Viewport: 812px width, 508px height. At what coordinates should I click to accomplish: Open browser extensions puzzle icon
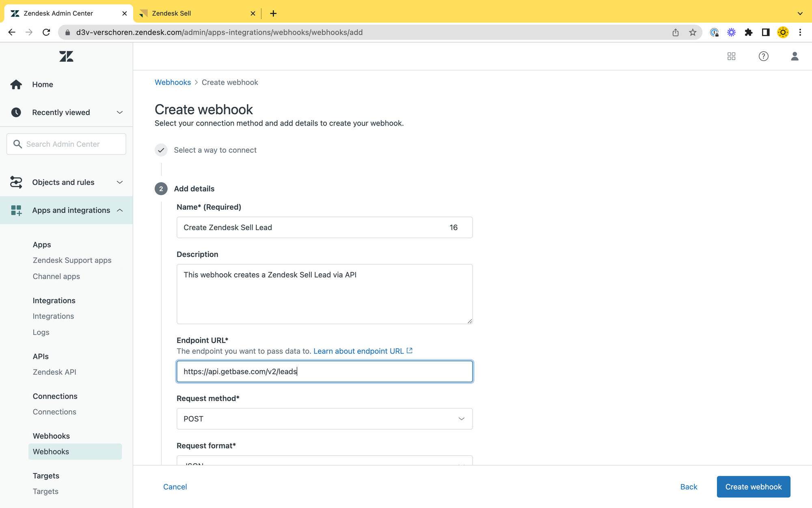click(x=748, y=33)
